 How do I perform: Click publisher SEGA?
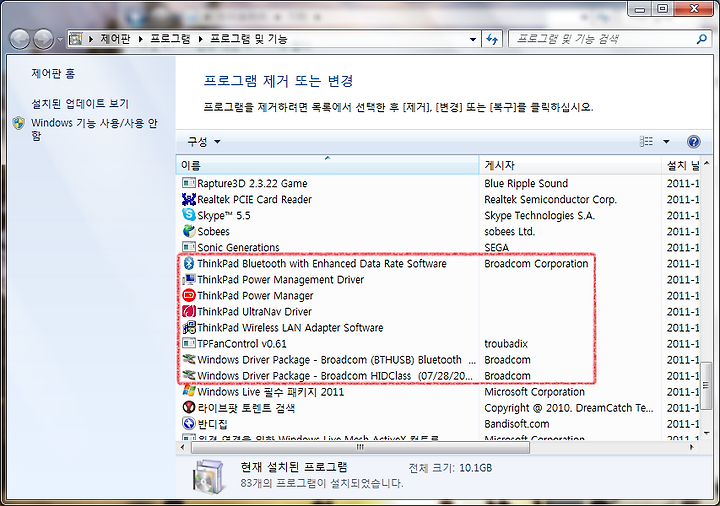tap(496, 247)
